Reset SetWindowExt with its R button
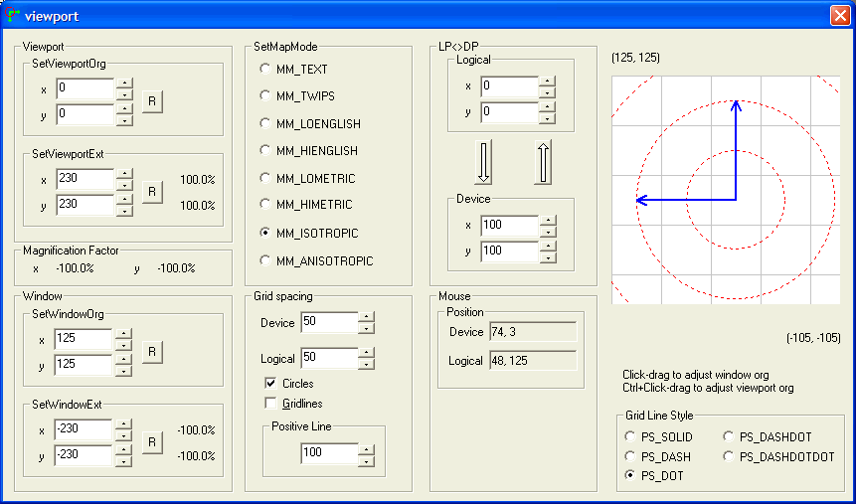Viewport: 856px width, 504px height. tap(152, 441)
